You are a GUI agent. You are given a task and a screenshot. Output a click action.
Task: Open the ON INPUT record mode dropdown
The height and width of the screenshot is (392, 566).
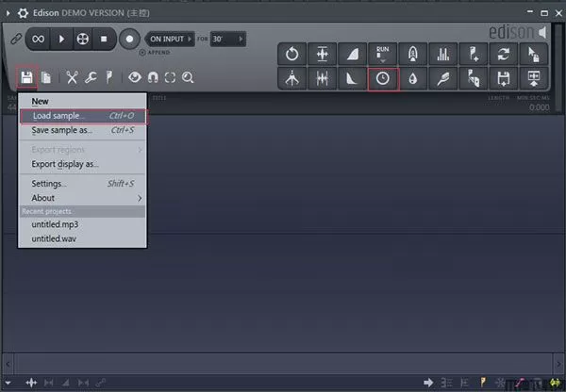(x=170, y=39)
